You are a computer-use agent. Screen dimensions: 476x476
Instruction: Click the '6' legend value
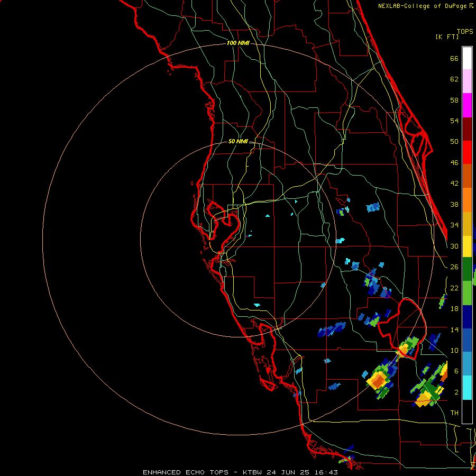456,371
